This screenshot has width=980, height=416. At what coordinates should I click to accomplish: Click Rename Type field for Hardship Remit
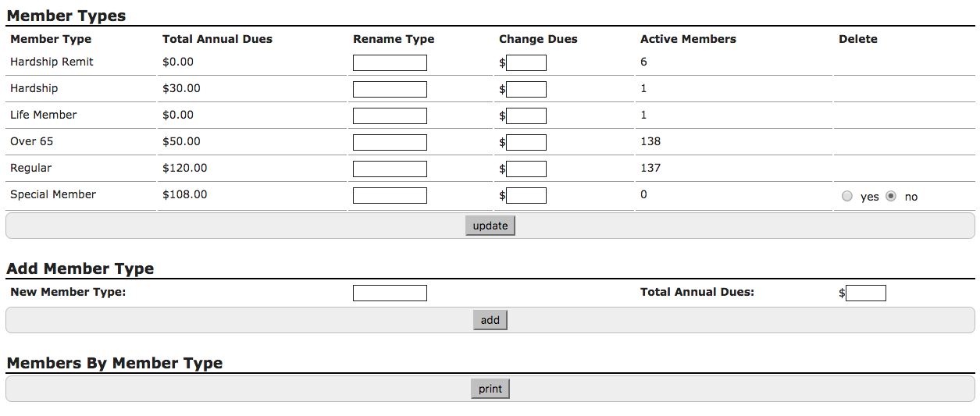pyautogui.click(x=390, y=63)
